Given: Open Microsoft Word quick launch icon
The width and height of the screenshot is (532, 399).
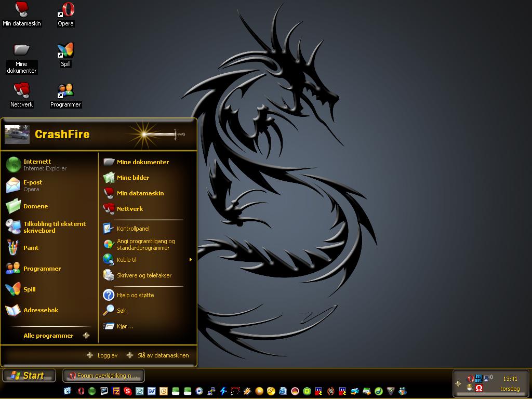Looking at the screenshot, I should tap(152, 391).
